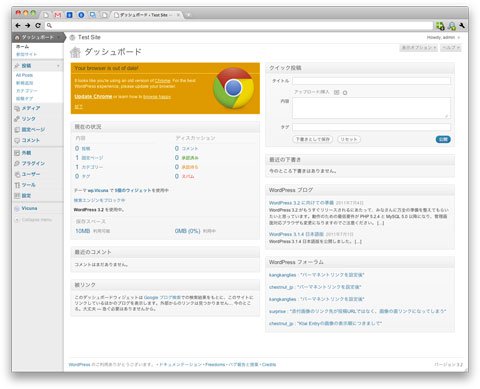Screen dimensions: 480x389
Task: Open the pinned Gmail tab
Action: (x=58, y=15)
